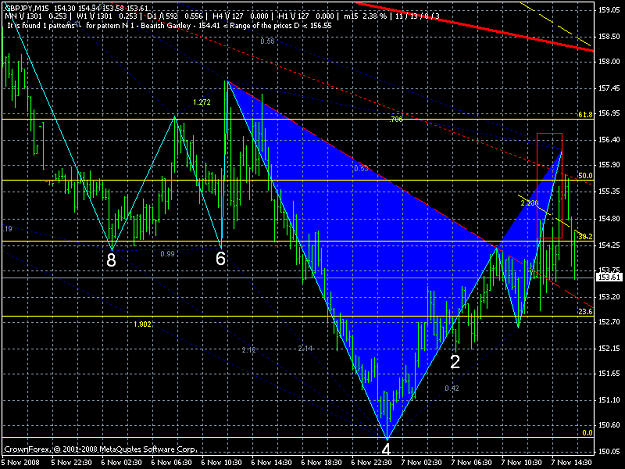The width and height of the screenshot is (625, 469).
Task: Click the '7 Nov 10:30' time axis label
Action: click(521, 462)
